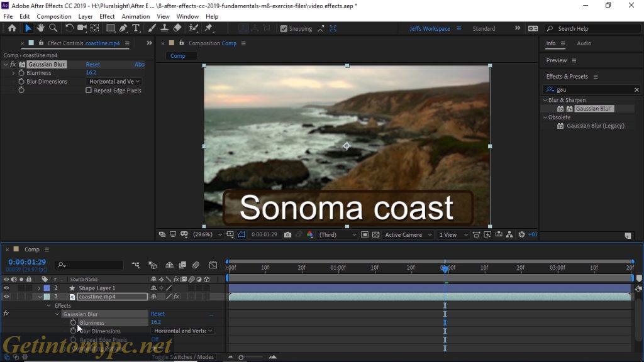Hide Shape Layer 1 with its eye icon
This screenshot has width=644, height=362.
[6, 288]
